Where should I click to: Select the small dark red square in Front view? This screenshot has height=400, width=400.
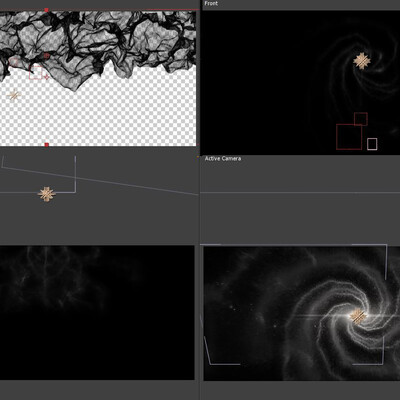pyautogui.click(x=361, y=119)
